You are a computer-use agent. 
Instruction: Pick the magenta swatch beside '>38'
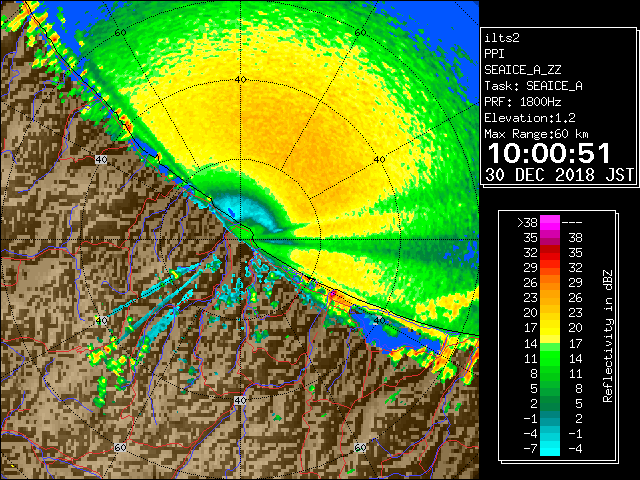(x=550, y=223)
